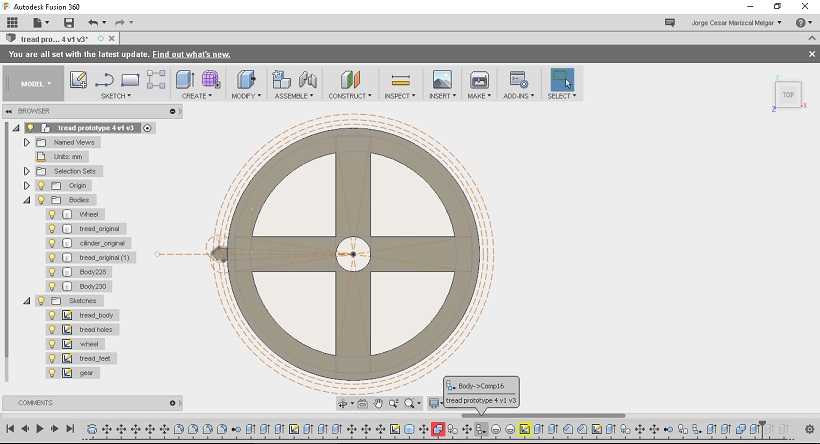Click the New Component icon
The image size is (820, 444).
pos(281,79)
